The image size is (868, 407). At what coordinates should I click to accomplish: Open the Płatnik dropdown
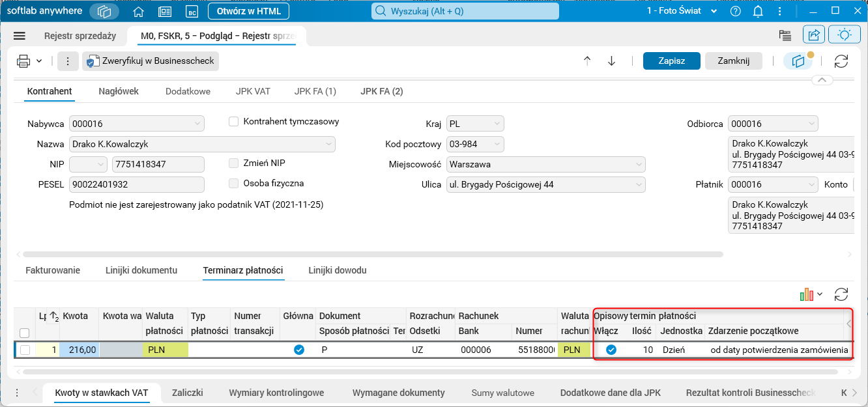[x=811, y=185]
